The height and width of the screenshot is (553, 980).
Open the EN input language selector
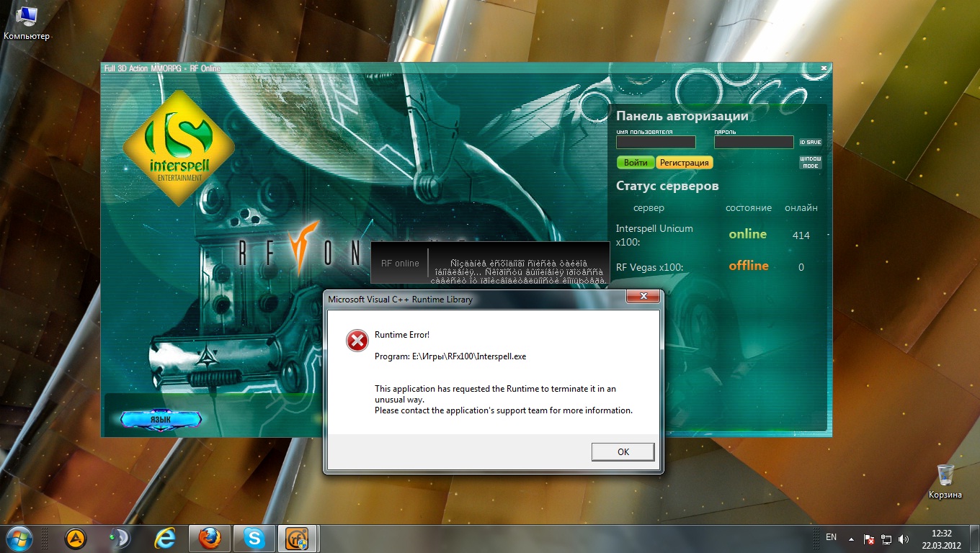[831, 537]
